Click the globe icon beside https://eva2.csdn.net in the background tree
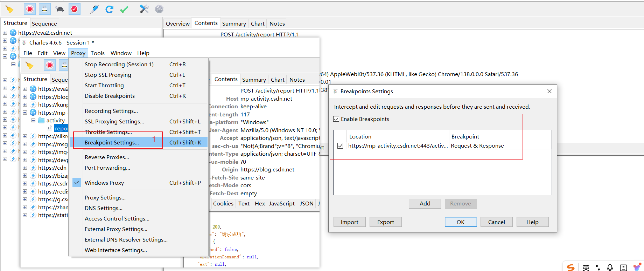The height and width of the screenshot is (271, 644). pos(13,33)
